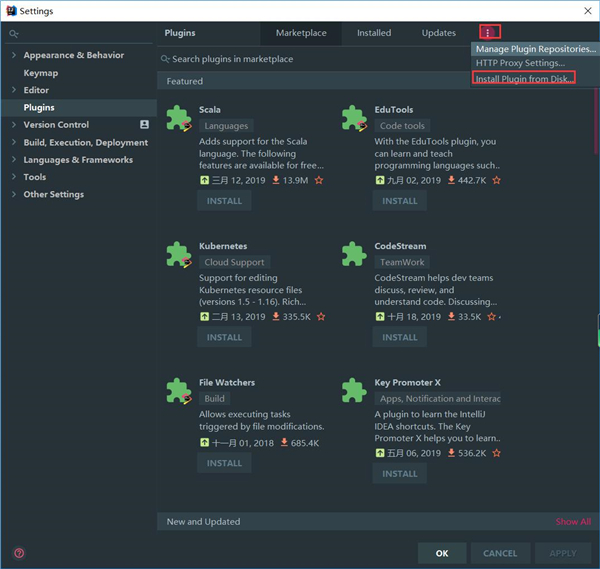Click the EduTools plugin puzzle icon
Viewport: 600px width, 569px height.
354,120
